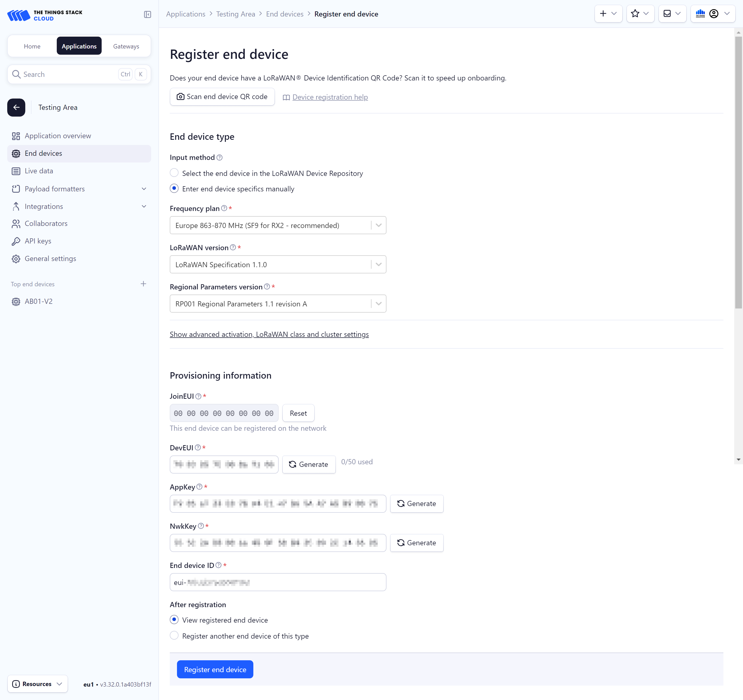
Task: Open API keys in the sidebar
Action: click(38, 241)
